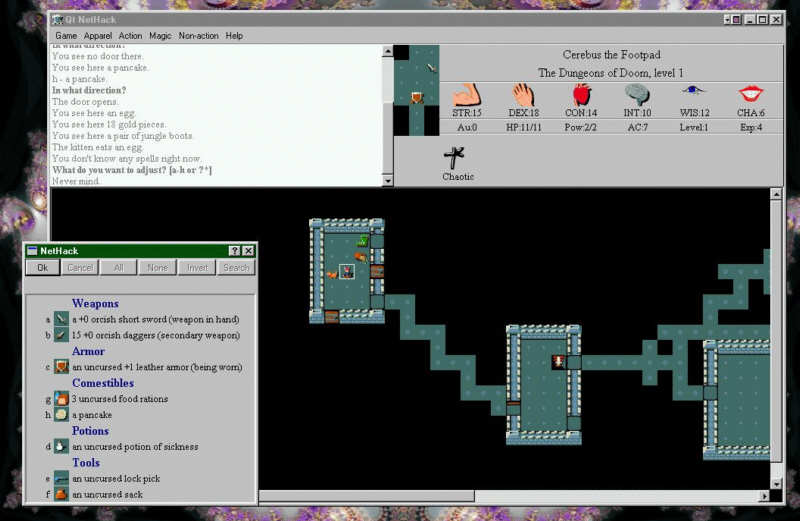This screenshot has width=800, height=521.
Task: Click the Cancel button in inventory dialog
Action: pyautogui.click(x=80, y=267)
